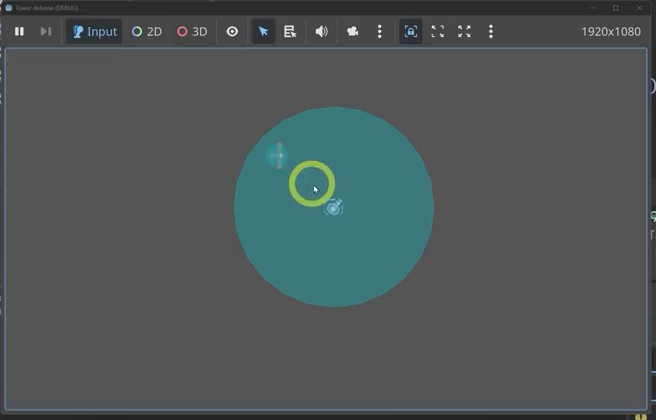Toggle selection visibility eye icon
The image size is (656, 420).
[x=232, y=31]
